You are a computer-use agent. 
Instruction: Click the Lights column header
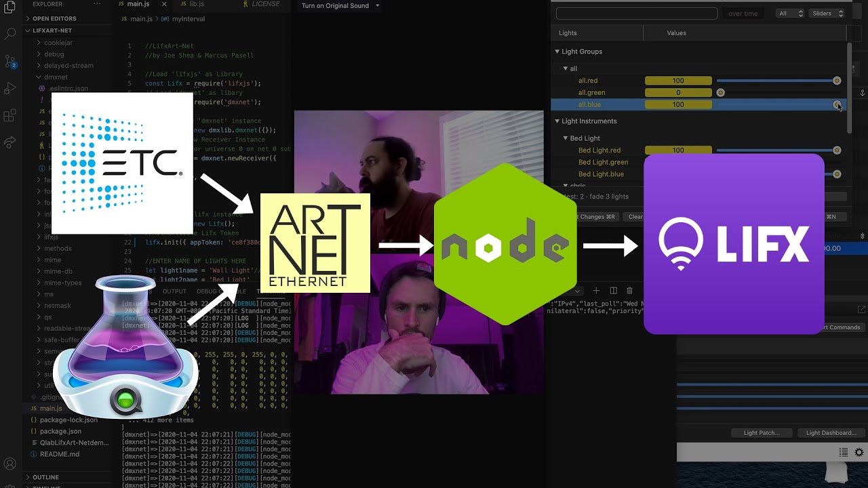coord(568,33)
